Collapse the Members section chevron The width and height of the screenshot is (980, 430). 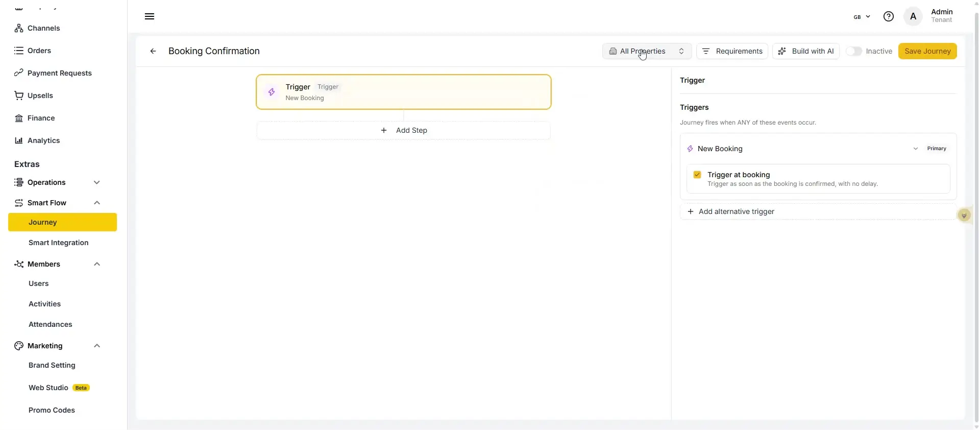coord(96,264)
